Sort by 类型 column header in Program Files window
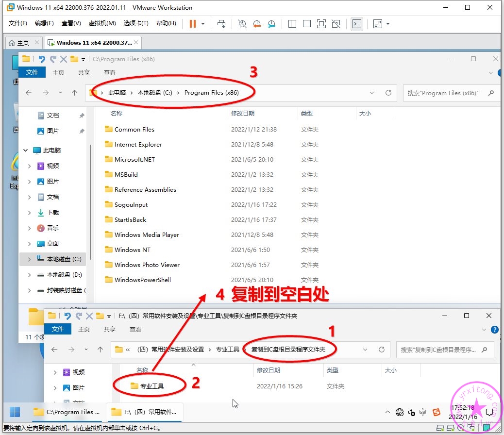 tap(307, 114)
